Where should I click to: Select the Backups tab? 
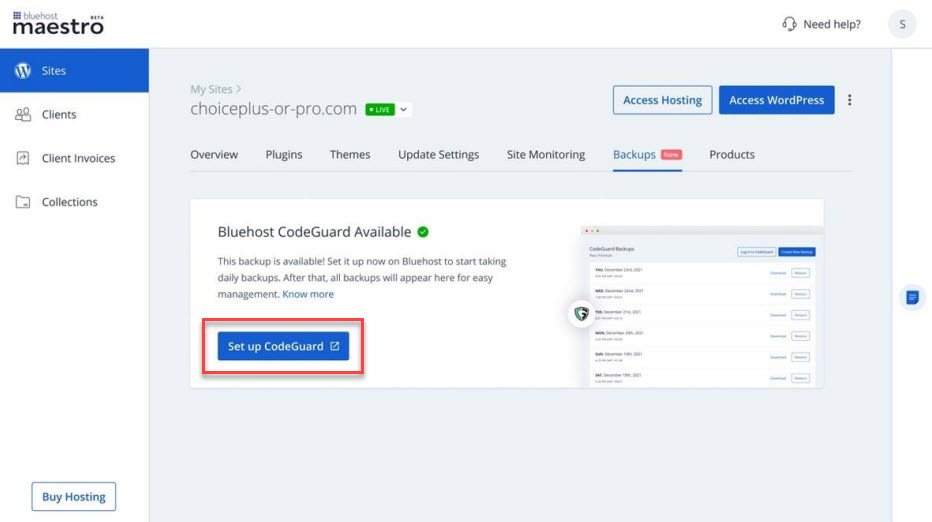click(x=634, y=155)
